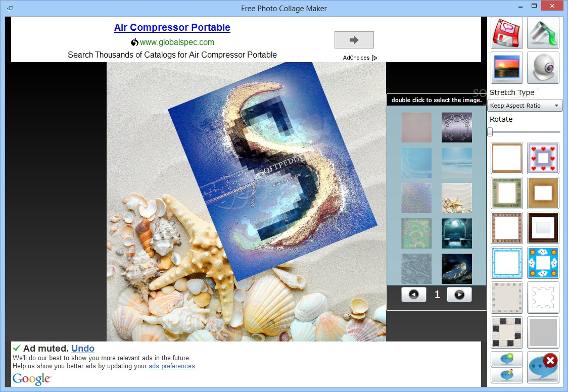The height and width of the screenshot is (392, 568).
Task: Open the Keep Aspect Ratio dropdown
Action: click(x=525, y=106)
